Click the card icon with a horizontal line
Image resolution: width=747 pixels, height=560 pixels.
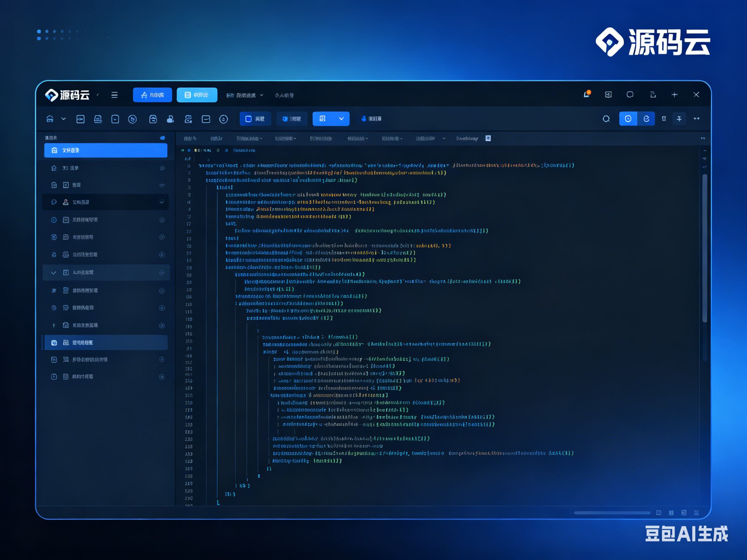tap(206, 119)
